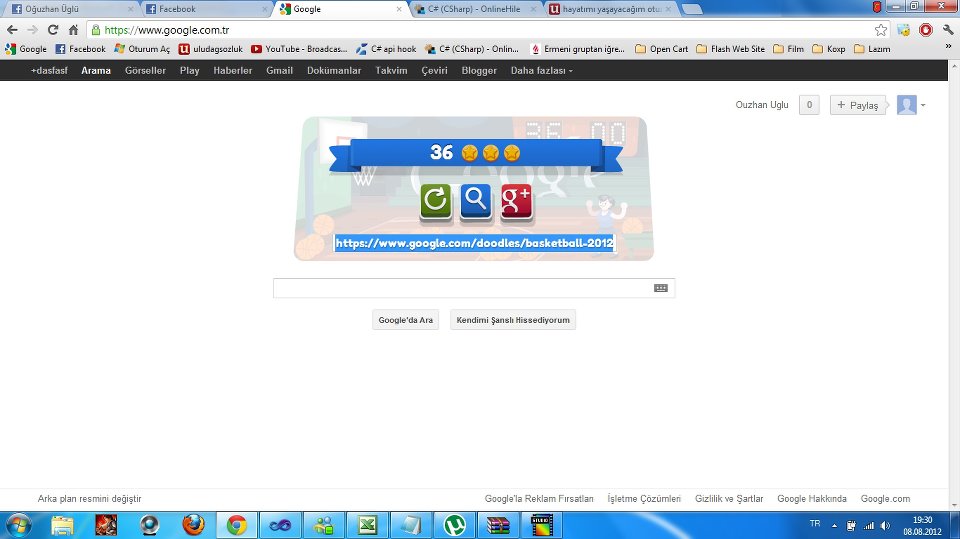This screenshot has width=960, height=539.
Task: Click the volume speaker tray icon
Action: click(x=885, y=526)
